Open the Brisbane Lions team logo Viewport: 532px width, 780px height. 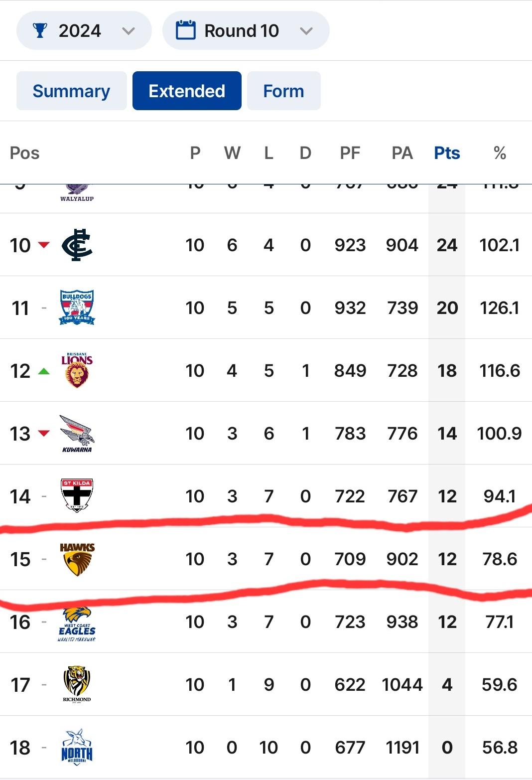77,370
